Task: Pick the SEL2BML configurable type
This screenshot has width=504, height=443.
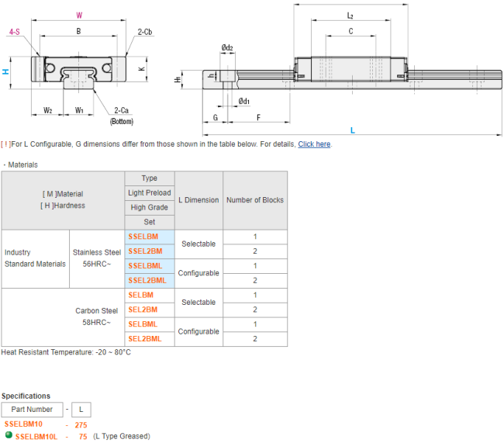Action: 145,339
